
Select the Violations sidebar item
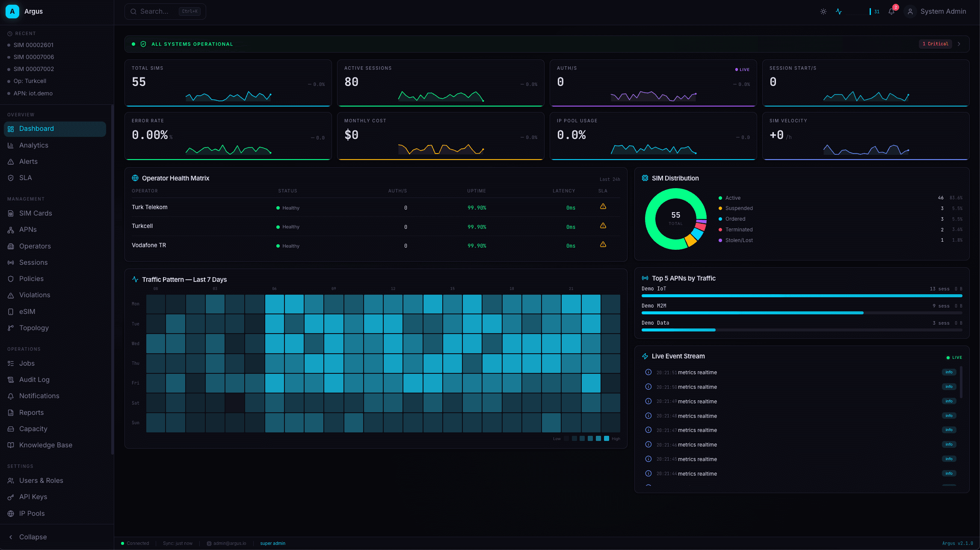point(34,295)
